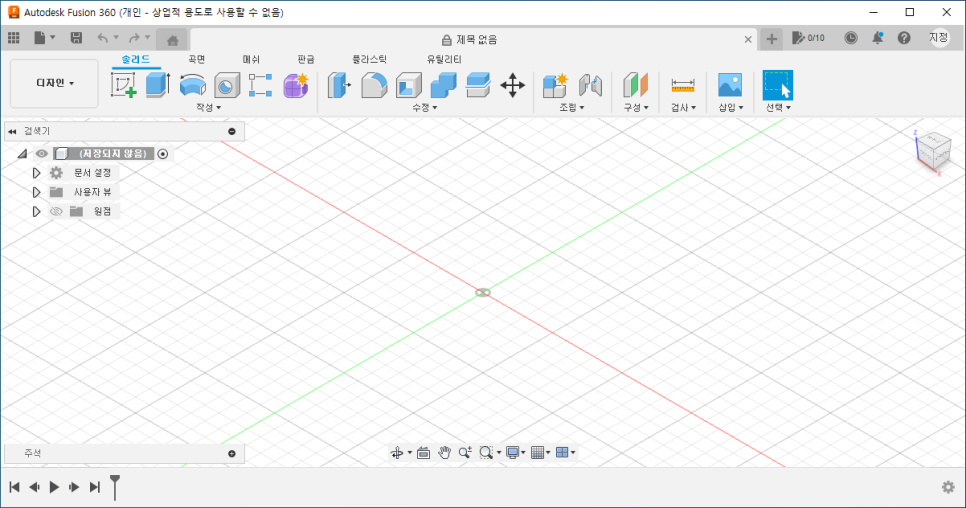Select the Press Pull tool
Image resolution: width=966 pixels, height=508 pixels.
tap(339, 85)
